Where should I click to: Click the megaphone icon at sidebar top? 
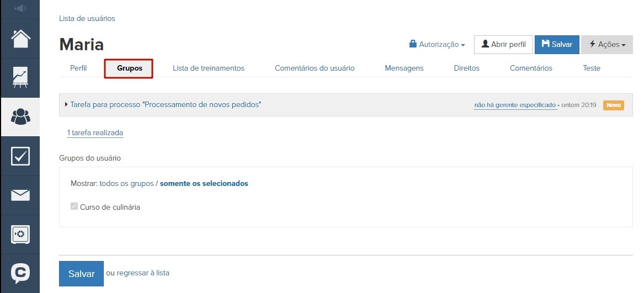20,9
